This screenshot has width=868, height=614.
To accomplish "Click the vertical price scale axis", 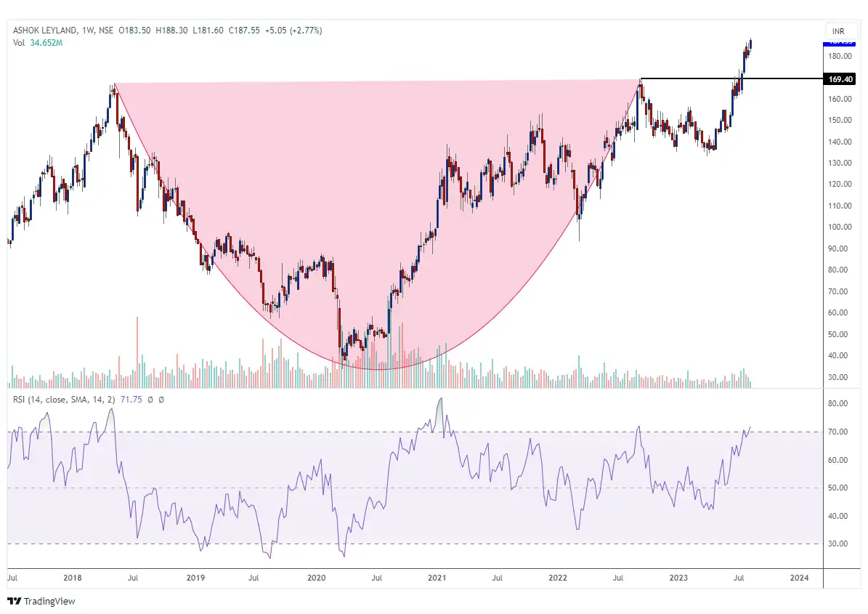I will tap(839, 218).
